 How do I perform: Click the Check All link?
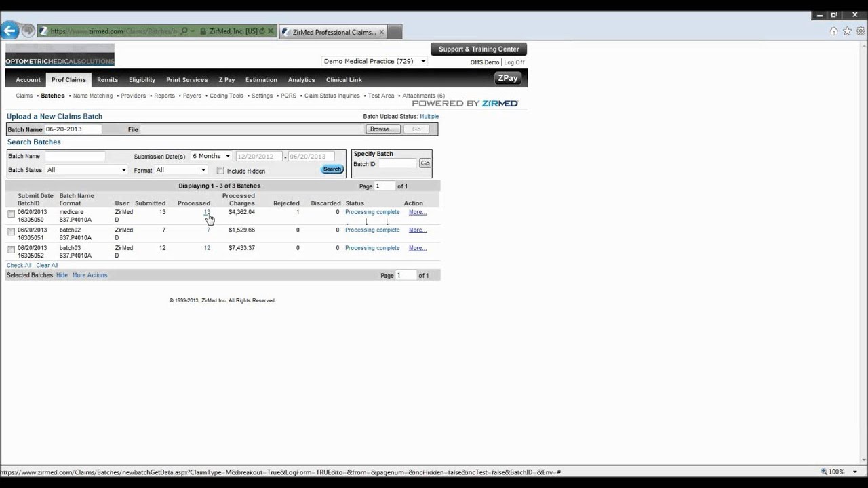19,266
